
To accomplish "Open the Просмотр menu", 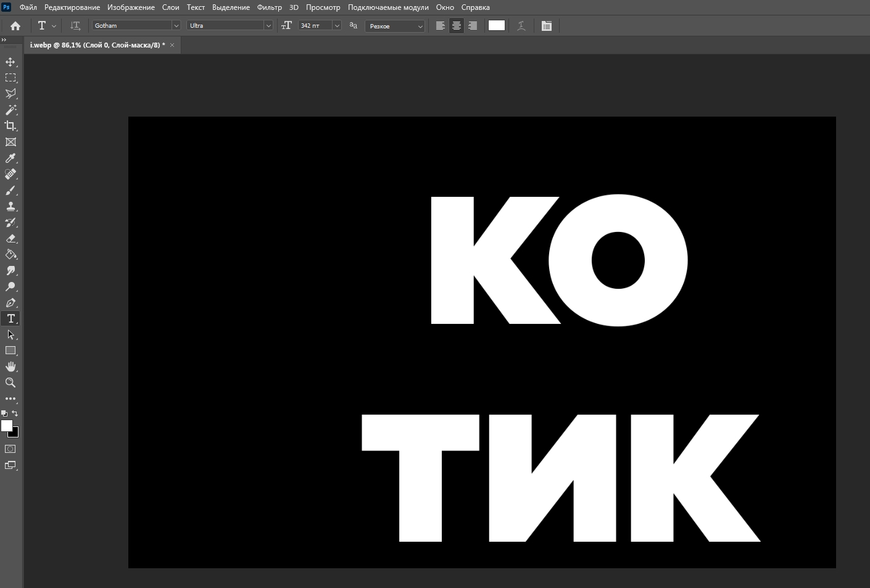I will tap(323, 7).
